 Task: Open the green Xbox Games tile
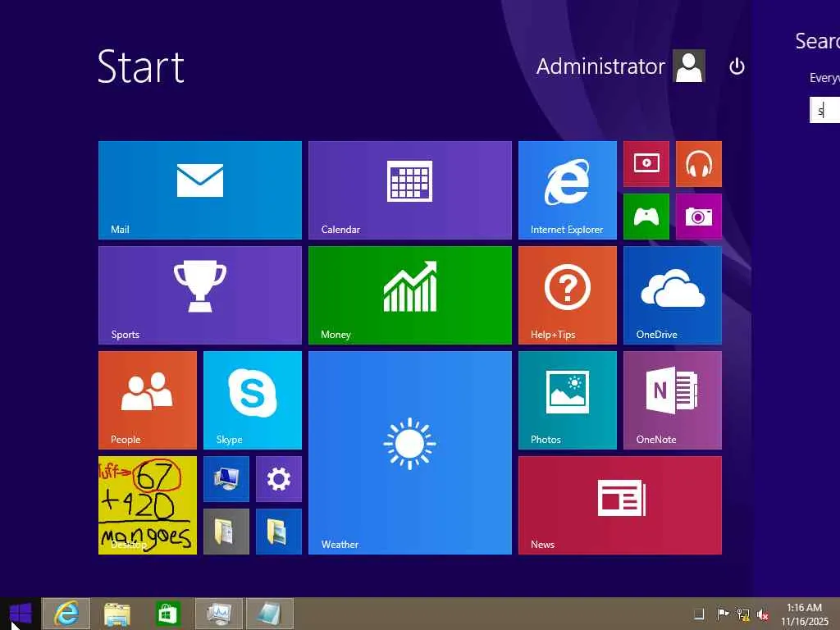pyautogui.click(x=646, y=217)
